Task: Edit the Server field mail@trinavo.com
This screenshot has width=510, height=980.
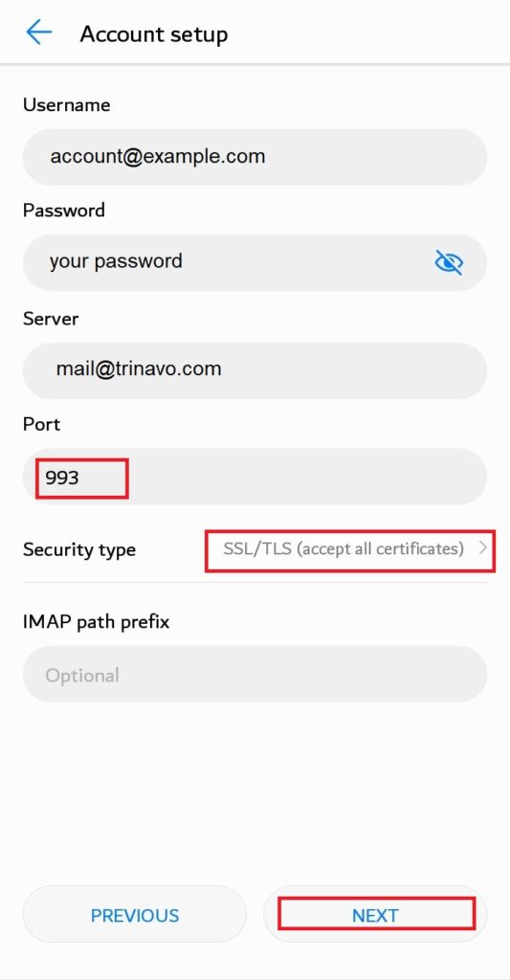Action: (x=255, y=370)
